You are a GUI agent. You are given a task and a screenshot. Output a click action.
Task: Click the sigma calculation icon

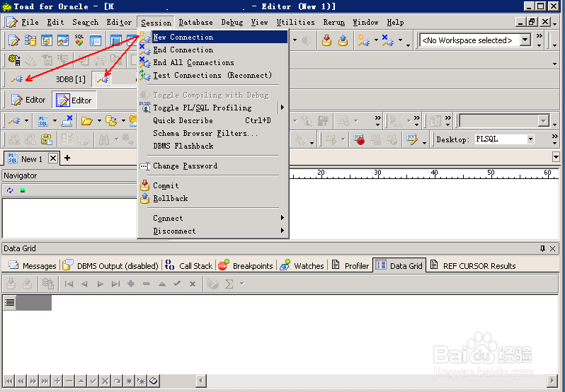[x=229, y=284]
